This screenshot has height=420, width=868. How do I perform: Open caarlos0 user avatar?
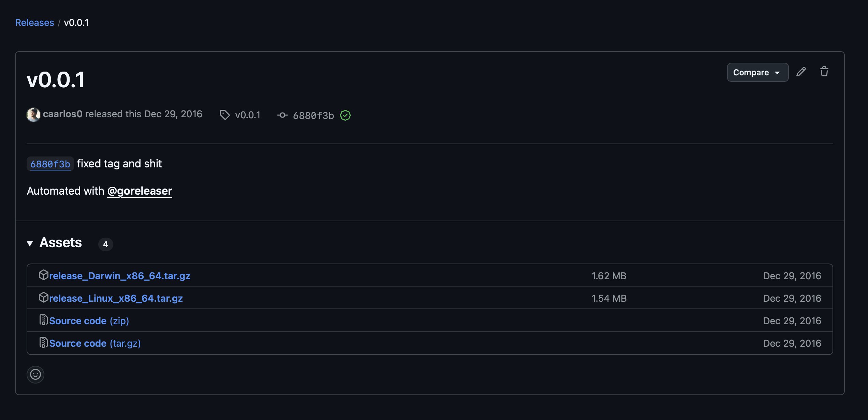click(33, 115)
